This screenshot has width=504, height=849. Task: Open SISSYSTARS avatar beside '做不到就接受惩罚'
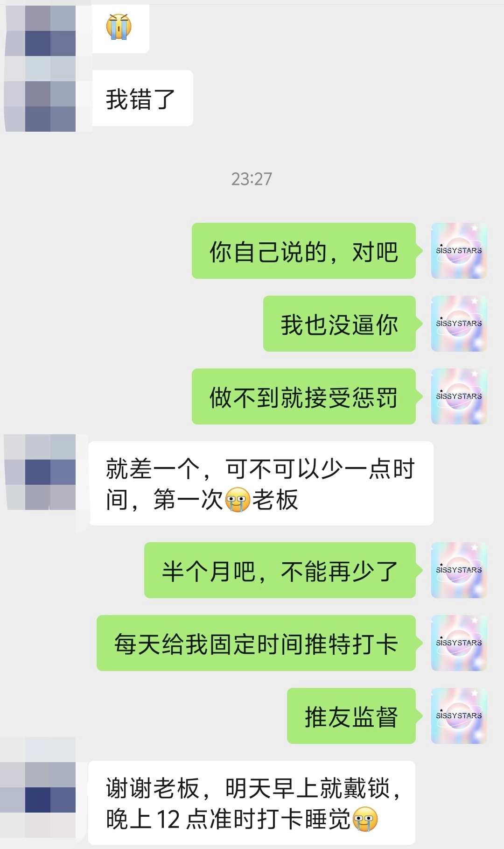459,396
